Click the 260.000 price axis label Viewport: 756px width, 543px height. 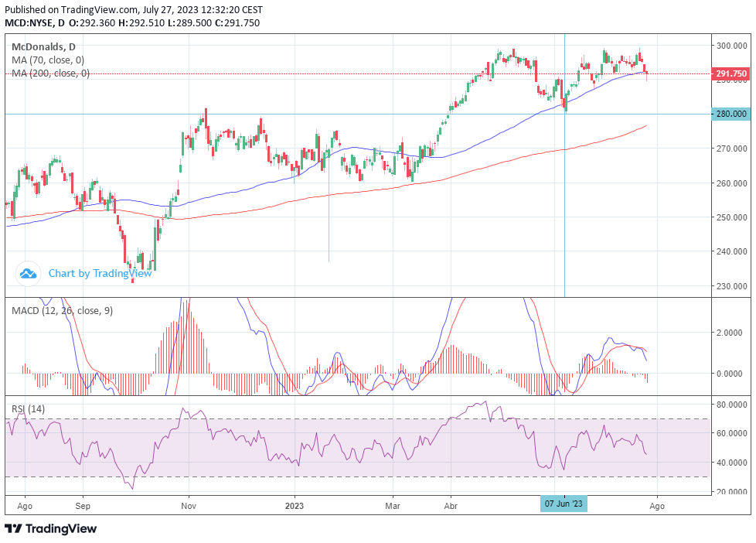(732, 183)
